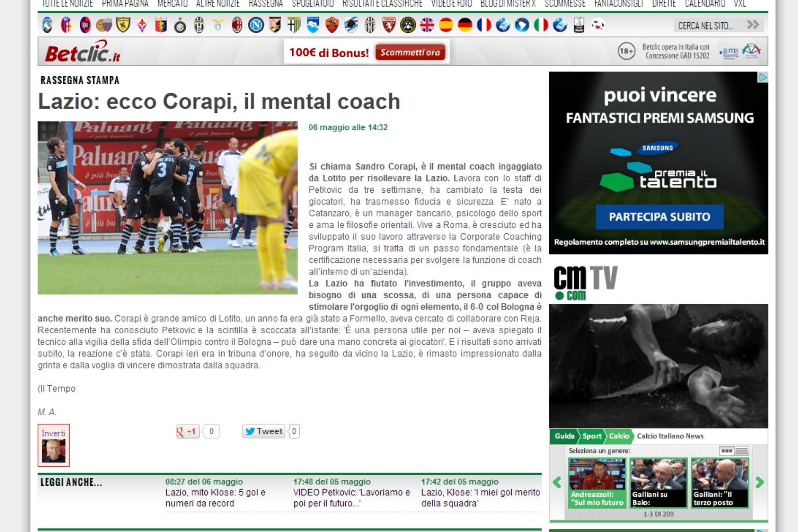Click the England flag icon for Premier League

(427, 24)
